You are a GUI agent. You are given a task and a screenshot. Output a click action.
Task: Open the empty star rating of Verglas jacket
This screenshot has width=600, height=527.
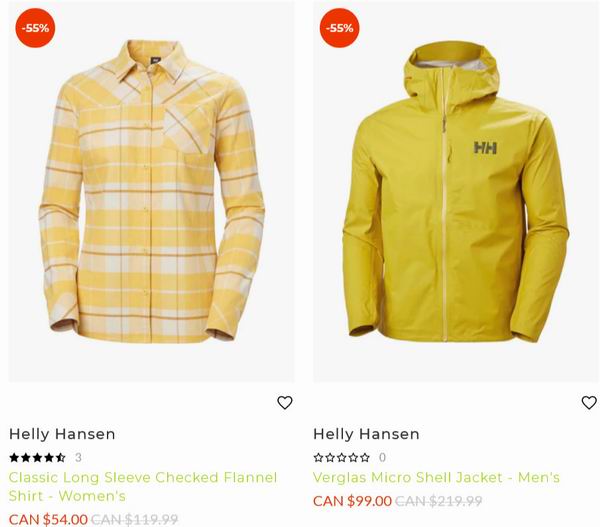point(342,457)
